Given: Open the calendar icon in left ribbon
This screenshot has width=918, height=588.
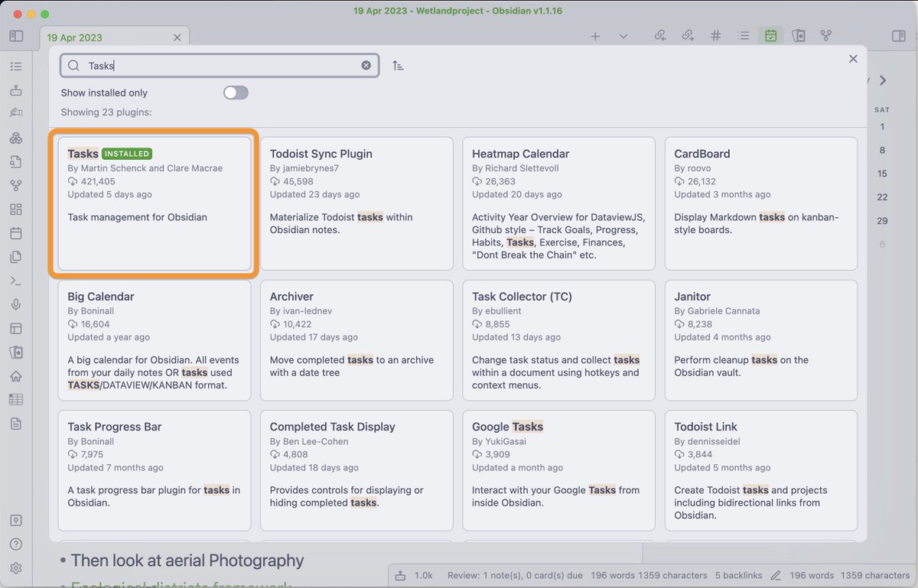Looking at the screenshot, I should pyautogui.click(x=16, y=233).
